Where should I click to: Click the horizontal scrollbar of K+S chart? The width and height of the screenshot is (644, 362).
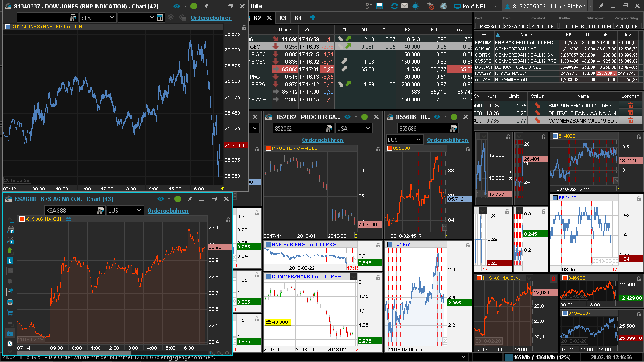click(74, 353)
